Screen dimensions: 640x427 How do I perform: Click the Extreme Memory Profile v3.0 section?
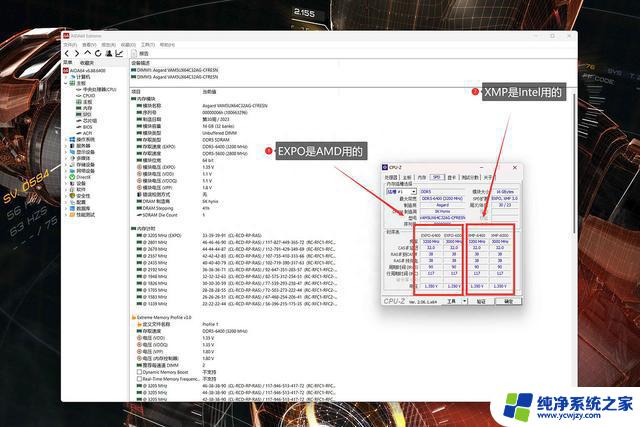coord(161,317)
